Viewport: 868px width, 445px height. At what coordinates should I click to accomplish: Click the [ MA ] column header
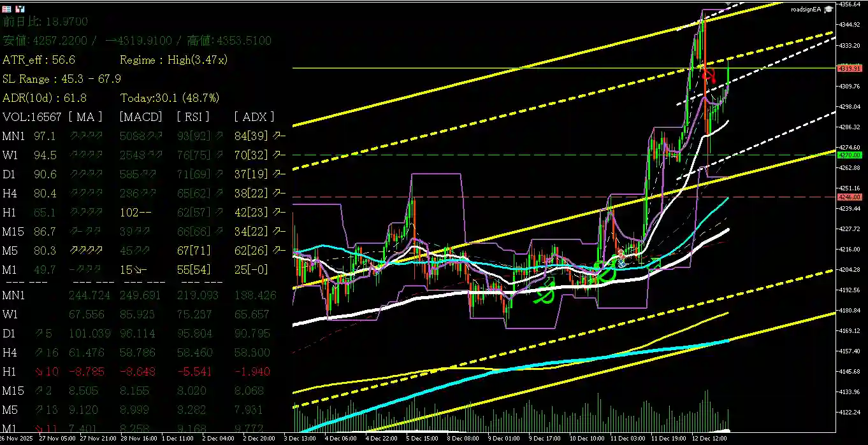coord(85,117)
